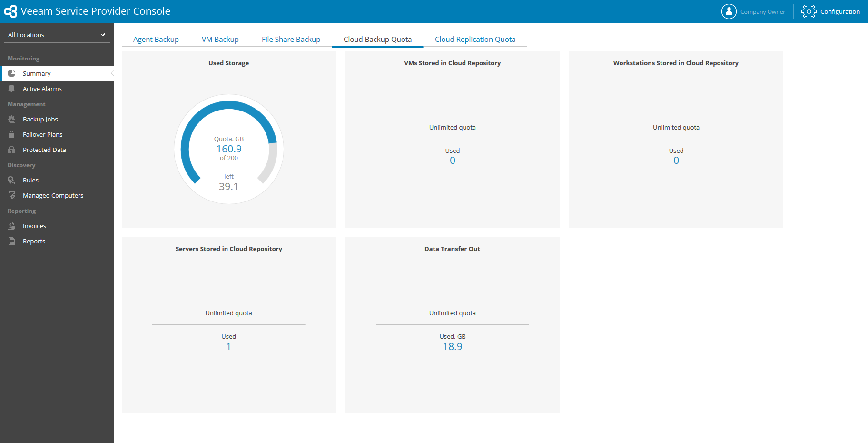Open the Cloud Replication Quota tab
868x443 pixels.
click(x=475, y=39)
